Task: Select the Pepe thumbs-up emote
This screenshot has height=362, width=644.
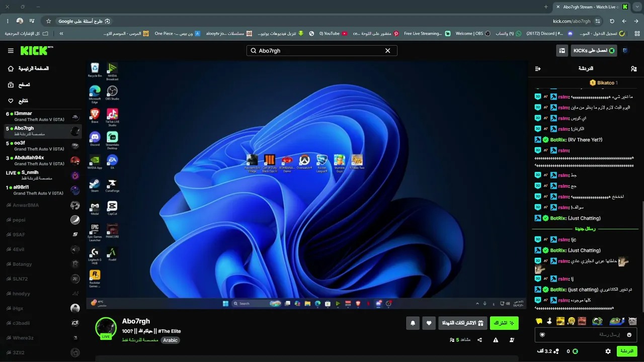Action: coord(616,321)
